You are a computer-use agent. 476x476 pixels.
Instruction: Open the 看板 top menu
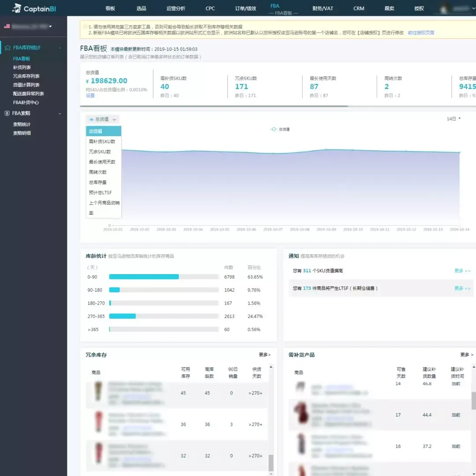pyautogui.click(x=110, y=8)
